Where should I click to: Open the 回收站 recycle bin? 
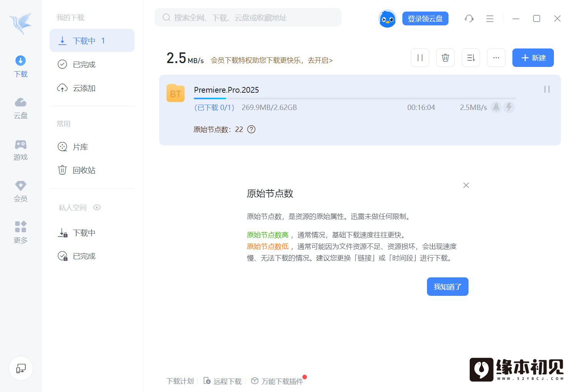[92, 170]
